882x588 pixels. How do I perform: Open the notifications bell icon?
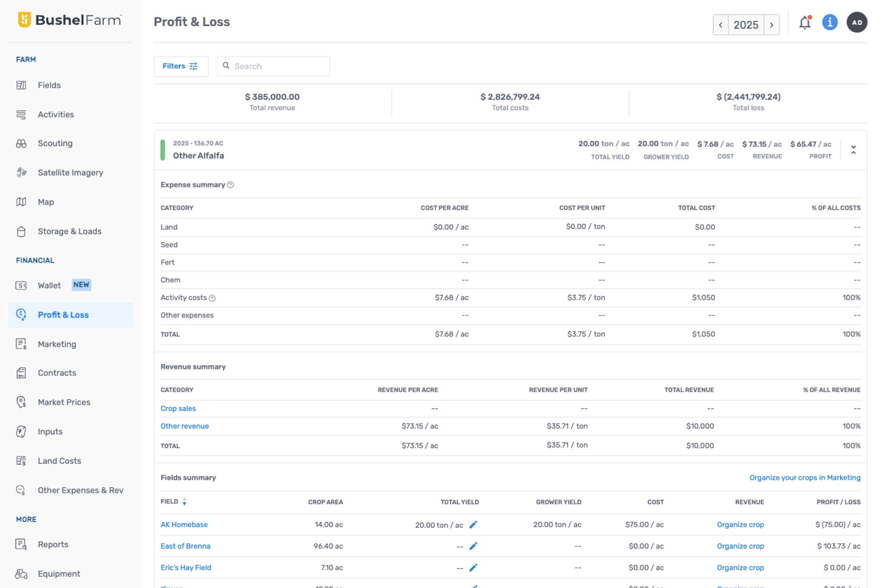[804, 23]
